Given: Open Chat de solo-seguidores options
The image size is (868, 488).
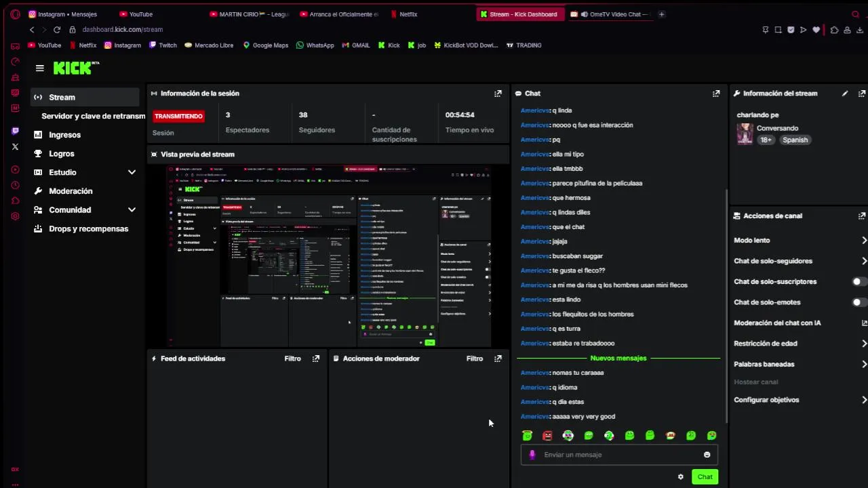Looking at the screenshot, I should pyautogui.click(x=800, y=261).
